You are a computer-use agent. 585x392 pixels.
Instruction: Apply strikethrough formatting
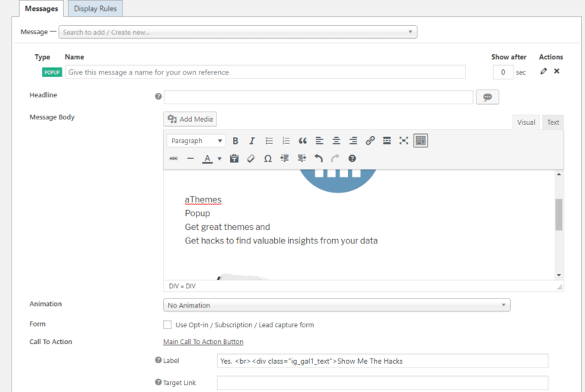click(x=174, y=158)
